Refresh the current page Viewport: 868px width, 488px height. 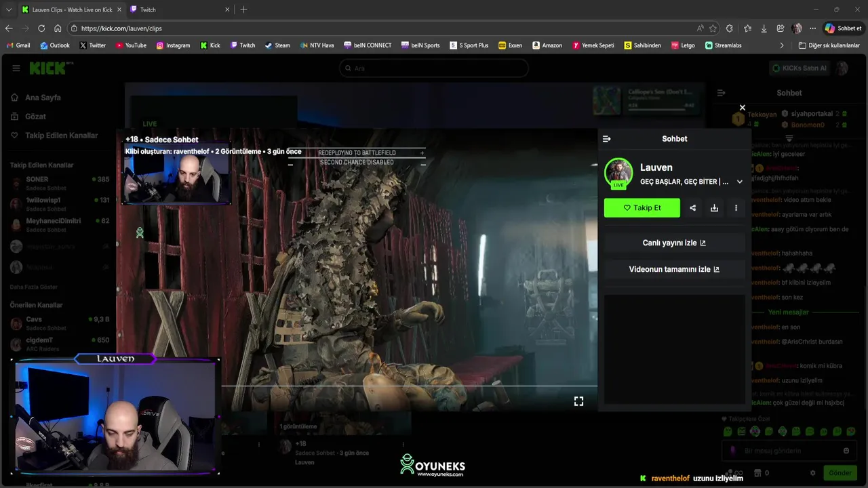coord(41,28)
